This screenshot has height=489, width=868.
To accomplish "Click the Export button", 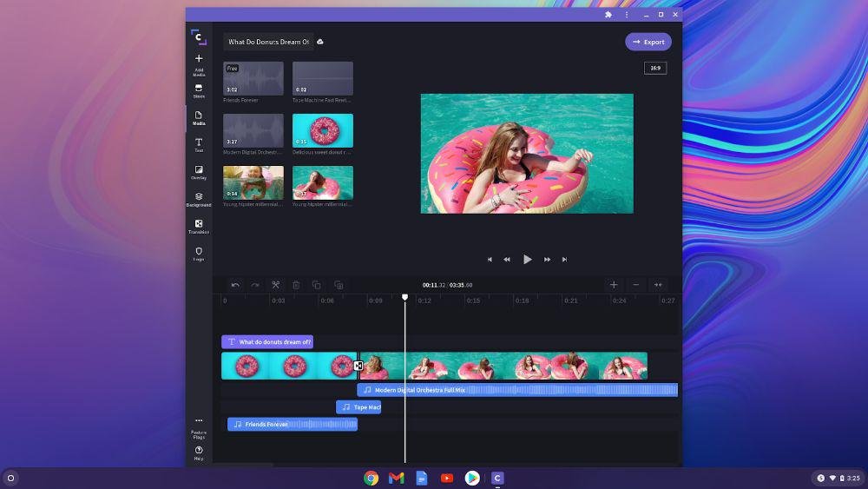I will click(648, 42).
